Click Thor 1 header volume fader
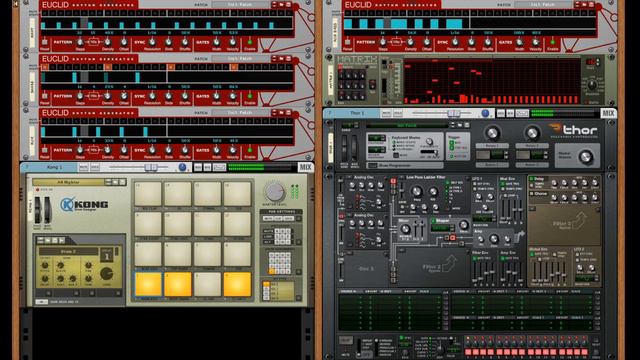Screen dimensions: 640x360 tap(453, 113)
